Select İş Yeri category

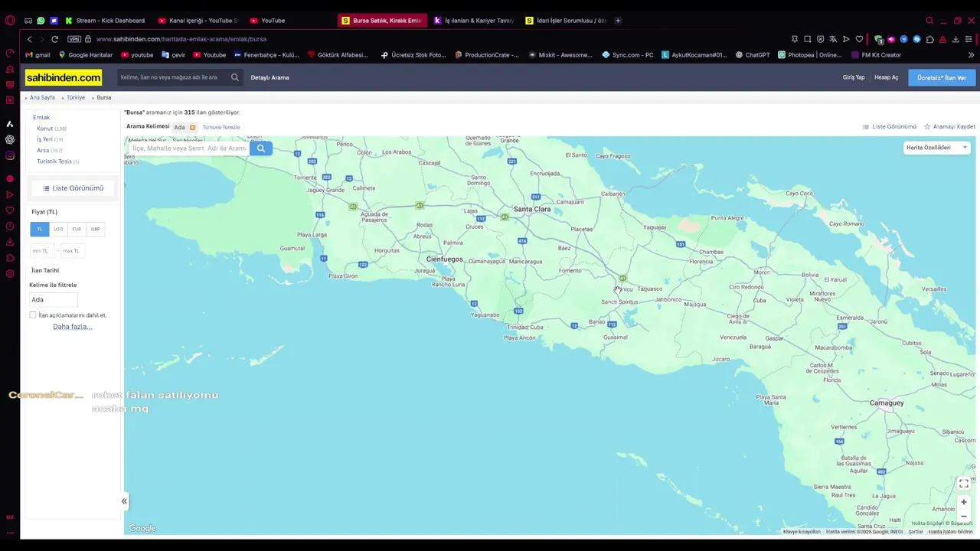(44, 139)
